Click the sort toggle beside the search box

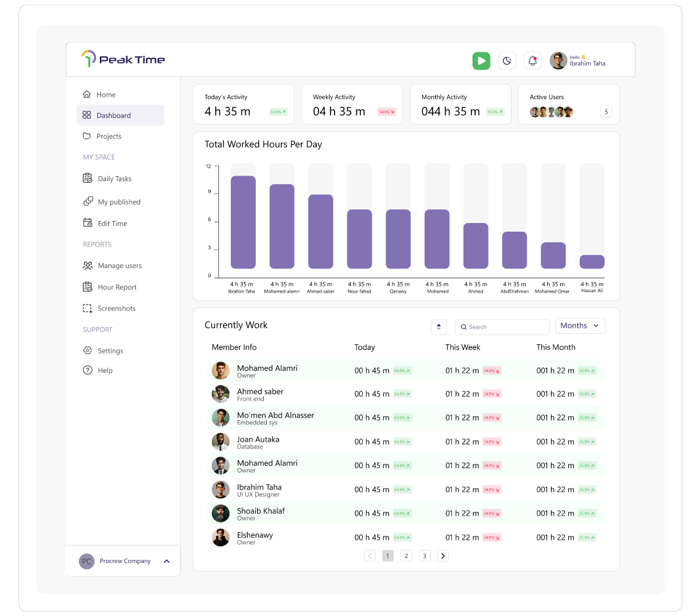[x=438, y=326]
